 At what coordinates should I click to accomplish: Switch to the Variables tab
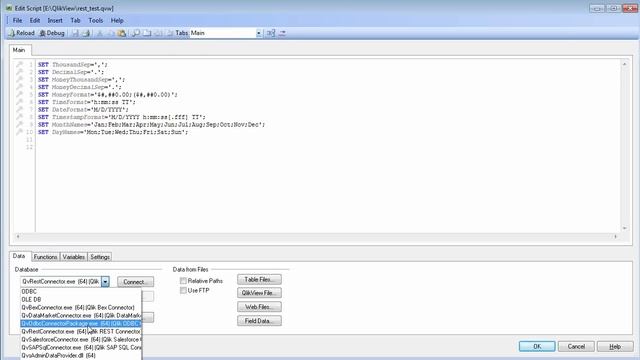tap(73, 257)
